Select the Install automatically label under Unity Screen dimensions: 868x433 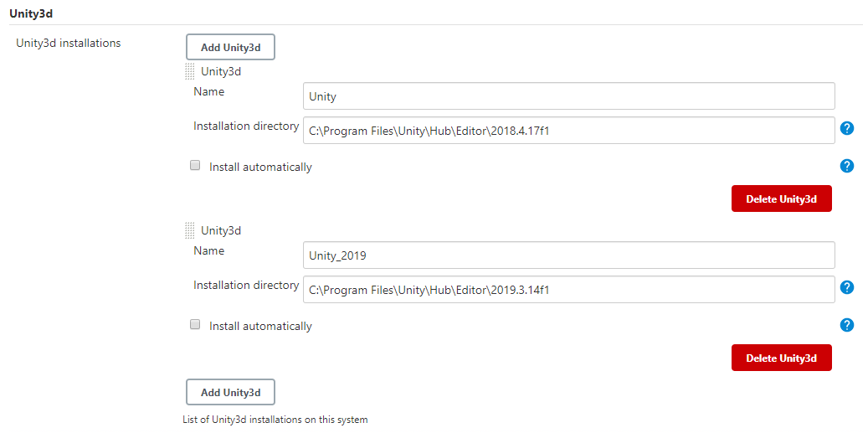(260, 167)
